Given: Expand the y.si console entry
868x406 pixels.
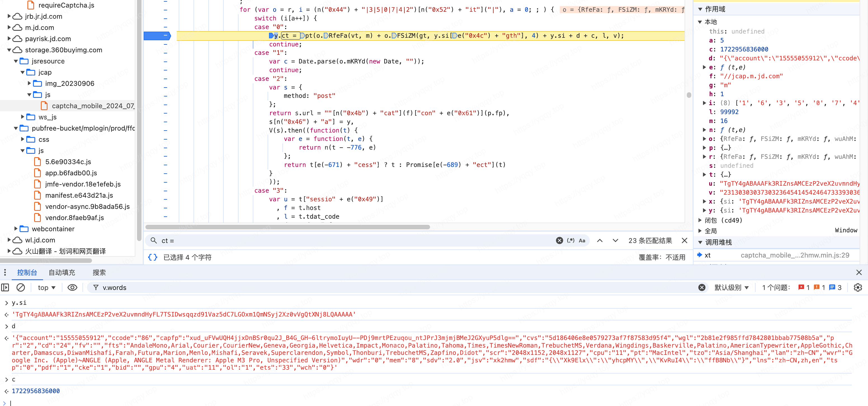Looking at the screenshot, I should (x=6, y=303).
